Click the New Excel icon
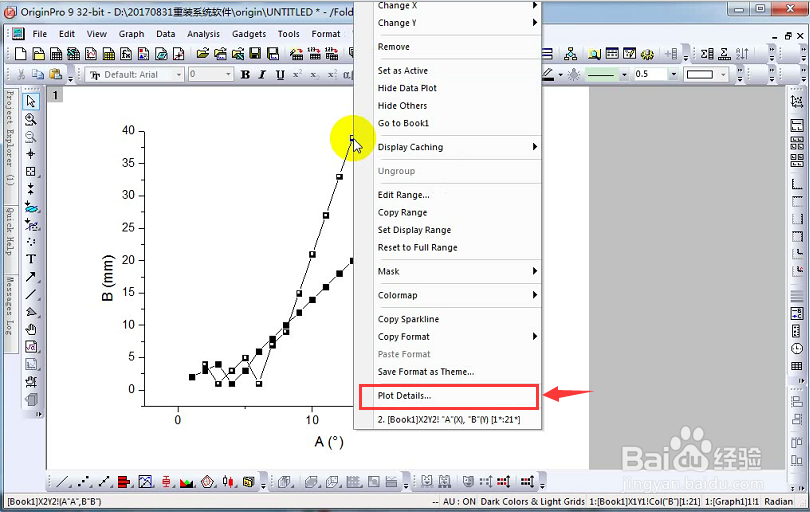Screen dimensions: 810x512 pos(73,53)
